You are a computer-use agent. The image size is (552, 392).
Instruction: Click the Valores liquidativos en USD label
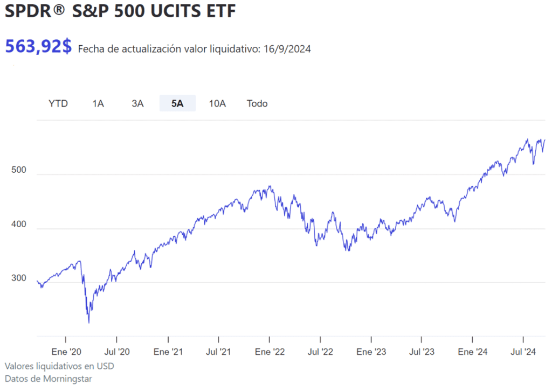click(x=59, y=366)
